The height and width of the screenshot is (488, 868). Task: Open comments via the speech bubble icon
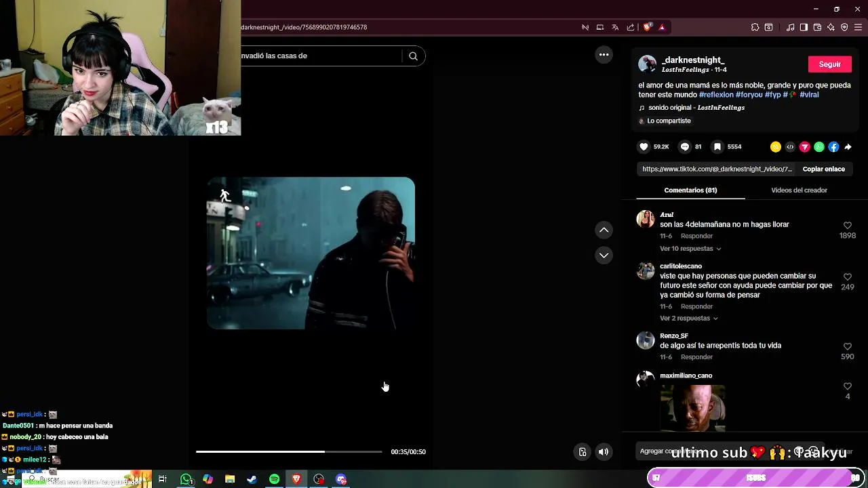coord(685,146)
